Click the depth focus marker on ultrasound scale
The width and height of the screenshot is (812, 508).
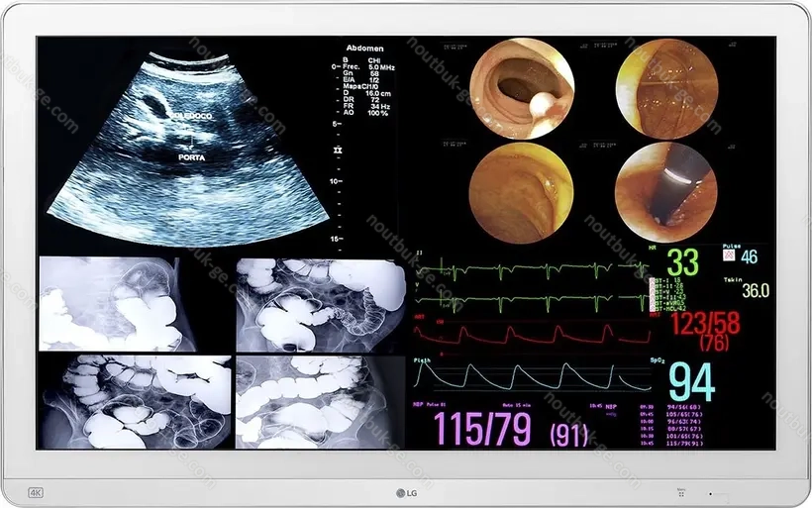(337, 149)
